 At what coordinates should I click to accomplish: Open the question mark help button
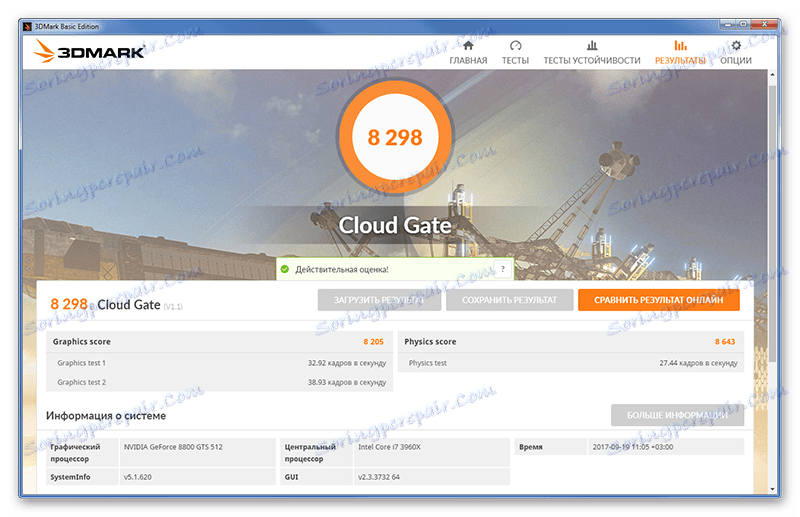(503, 268)
